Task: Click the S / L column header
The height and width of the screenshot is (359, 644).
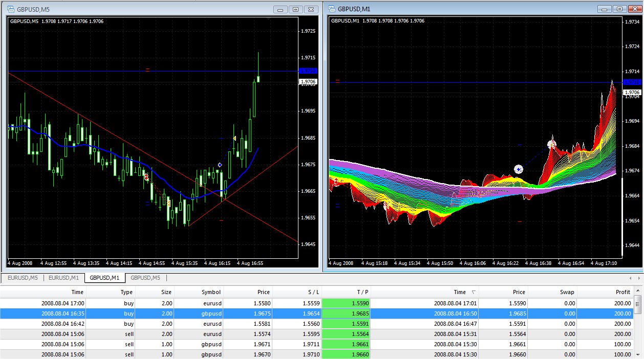Action: point(297,292)
